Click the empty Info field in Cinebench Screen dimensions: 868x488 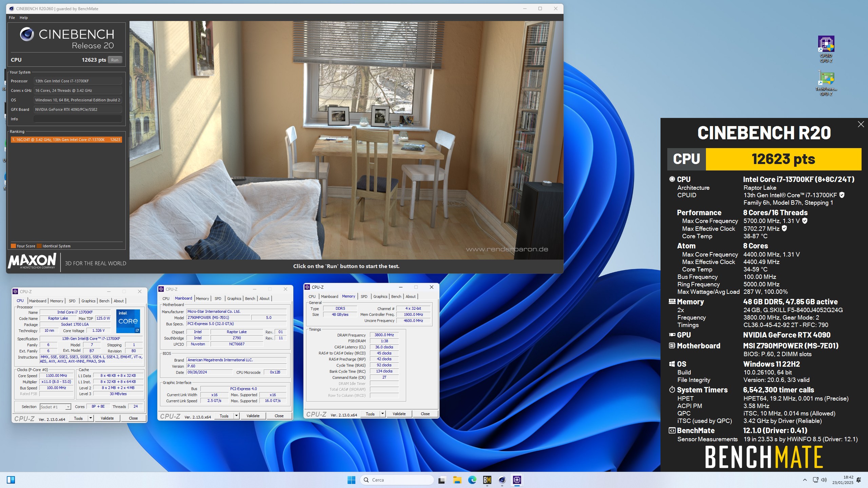pos(78,119)
